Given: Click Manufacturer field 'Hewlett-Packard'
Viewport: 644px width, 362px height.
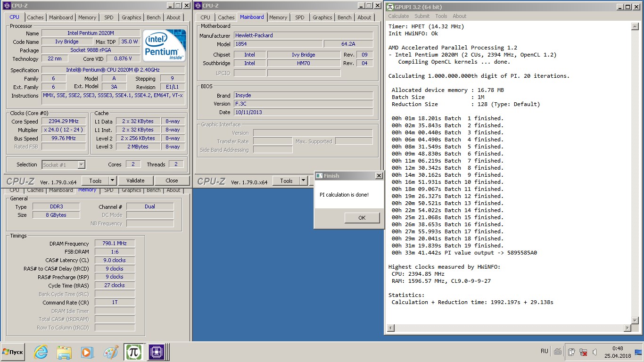Looking at the screenshot, I should point(303,35).
